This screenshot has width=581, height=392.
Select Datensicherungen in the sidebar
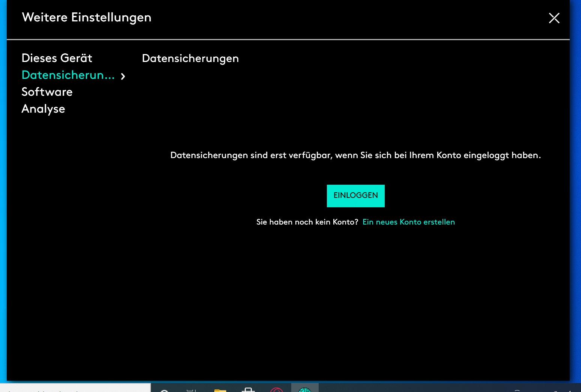(x=68, y=75)
